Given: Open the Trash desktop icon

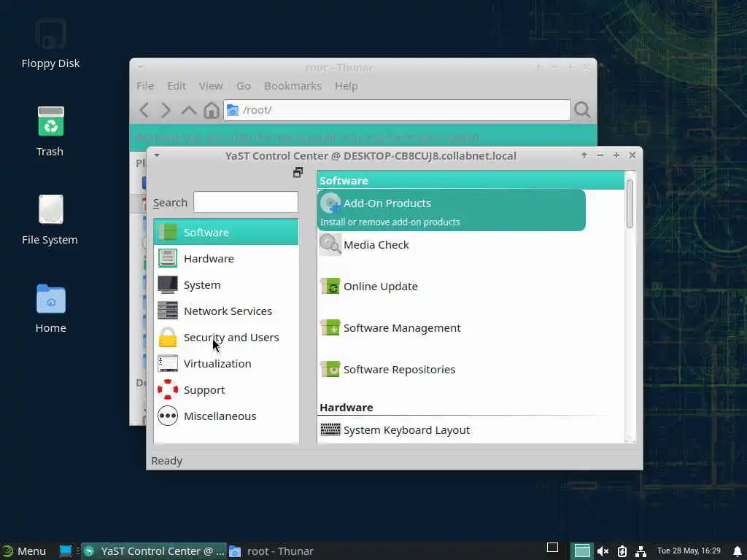Looking at the screenshot, I should pyautogui.click(x=50, y=121).
